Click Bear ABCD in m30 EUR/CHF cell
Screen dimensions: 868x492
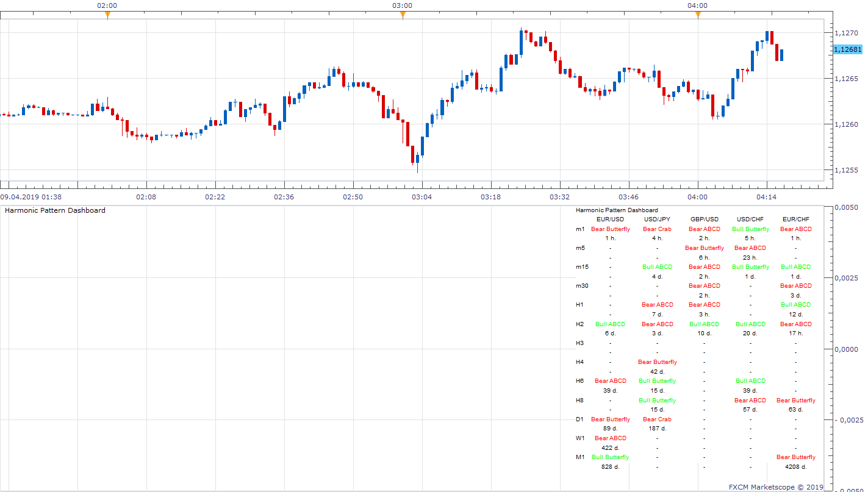(x=796, y=286)
